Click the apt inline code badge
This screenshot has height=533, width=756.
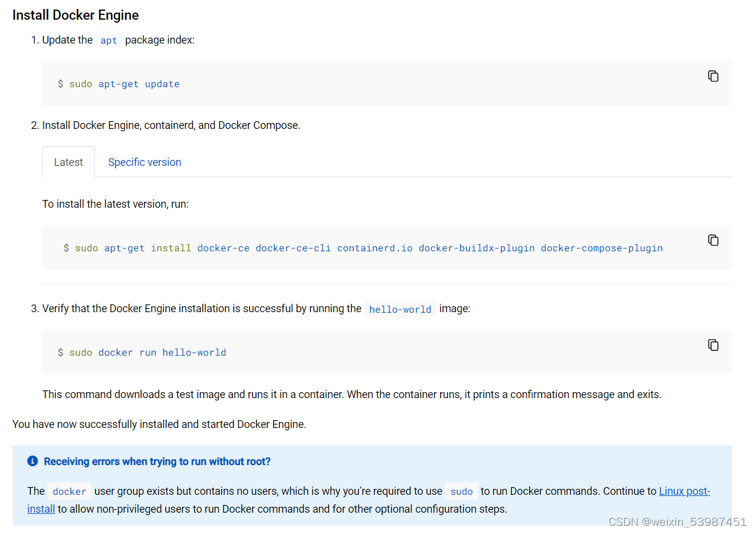[x=108, y=40]
